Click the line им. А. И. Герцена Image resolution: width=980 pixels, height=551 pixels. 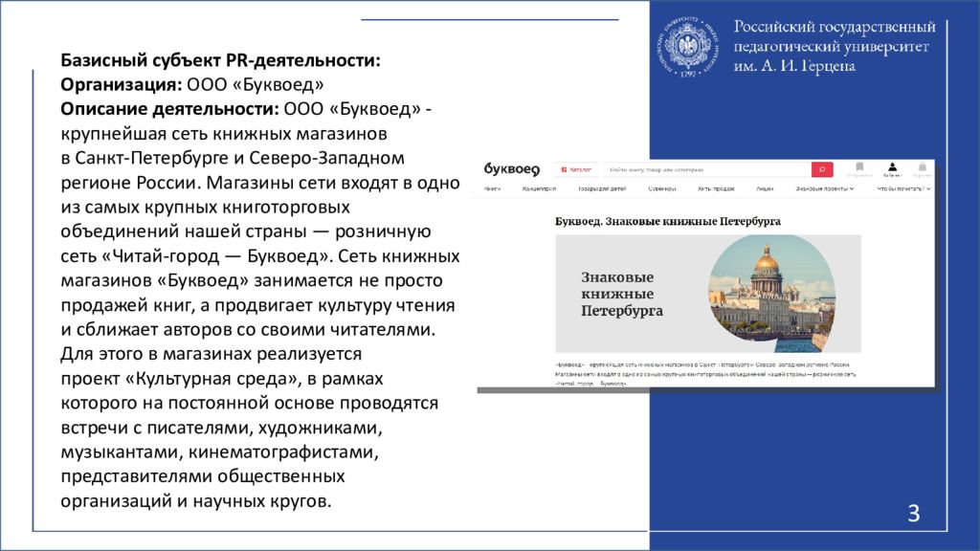[x=793, y=66]
